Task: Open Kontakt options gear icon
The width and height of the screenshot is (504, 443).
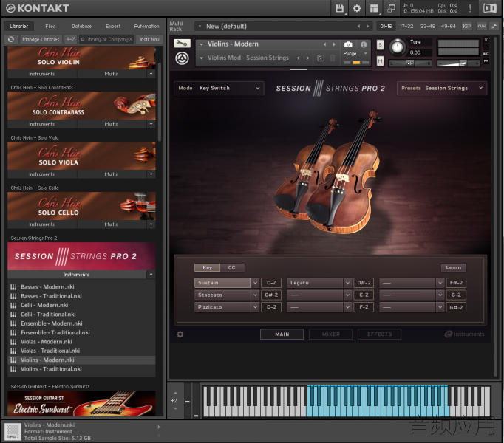Action: 357,8
